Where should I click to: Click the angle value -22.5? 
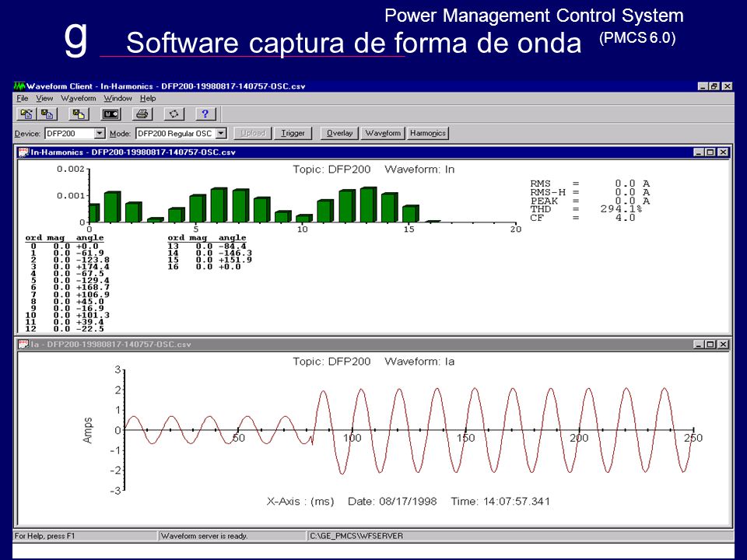coord(90,329)
